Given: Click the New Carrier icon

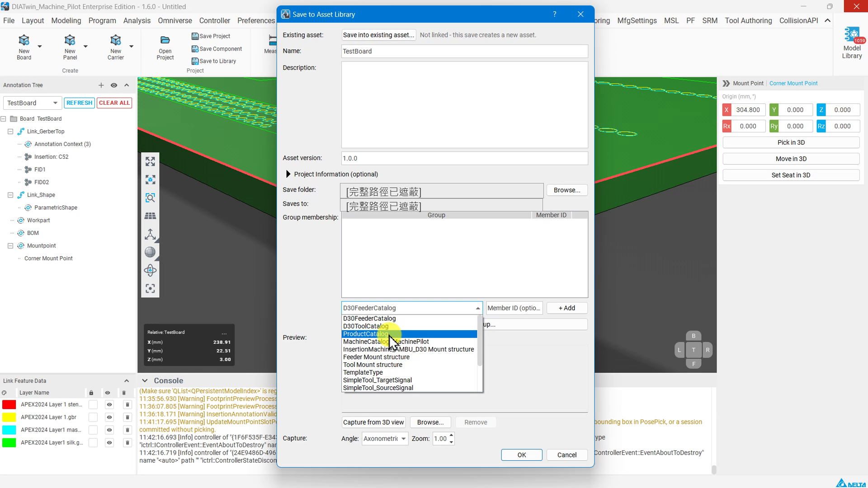Looking at the screenshot, I should 116,41.
